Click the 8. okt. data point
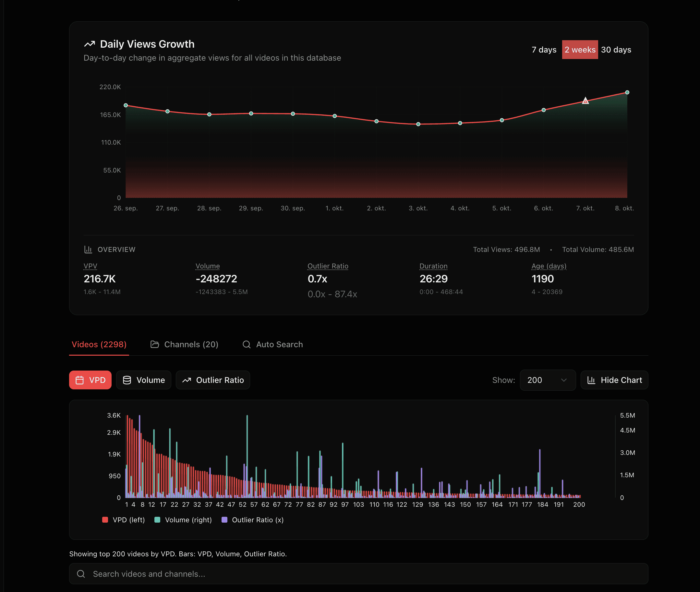The image size is (700, 592). (x=627, y=92)
